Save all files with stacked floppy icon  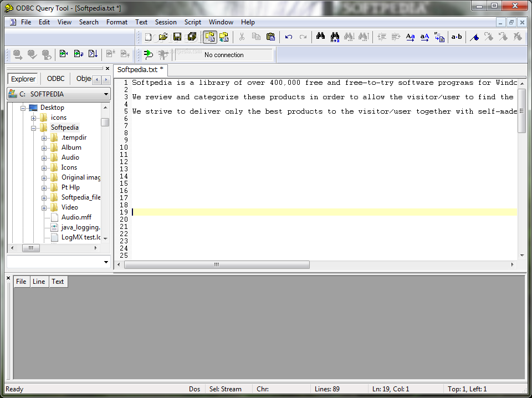point(192,37)
